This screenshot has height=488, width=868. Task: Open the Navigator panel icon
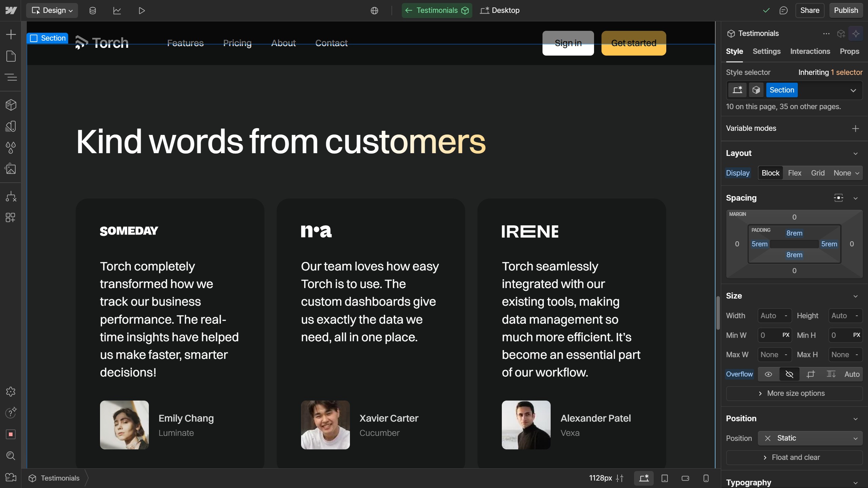(11, 77)
